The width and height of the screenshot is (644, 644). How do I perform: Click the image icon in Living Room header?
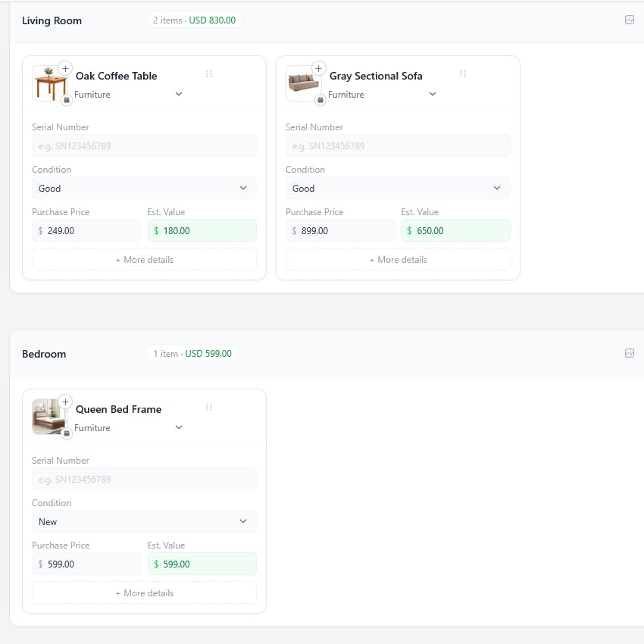tap(629, 20)
